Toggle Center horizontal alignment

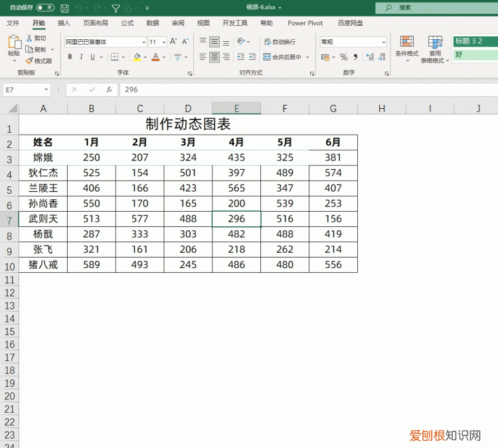point(214,57)
